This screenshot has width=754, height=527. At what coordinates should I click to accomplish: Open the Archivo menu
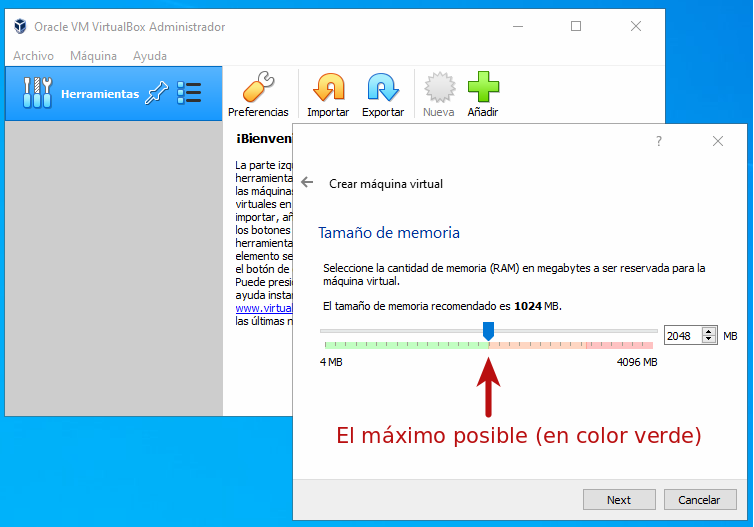33,56
